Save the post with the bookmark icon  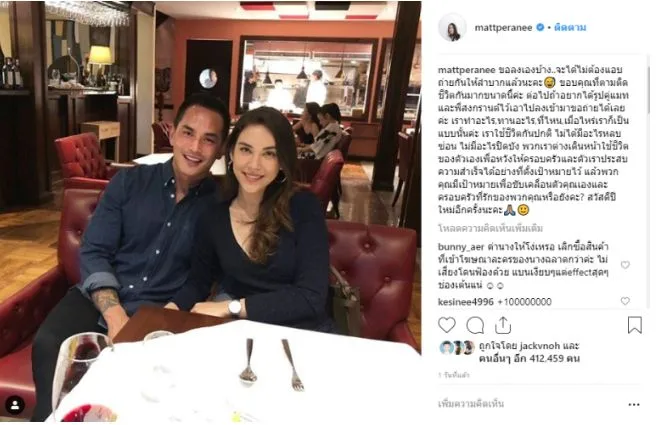pyautogui.click(x=634, y=325)
